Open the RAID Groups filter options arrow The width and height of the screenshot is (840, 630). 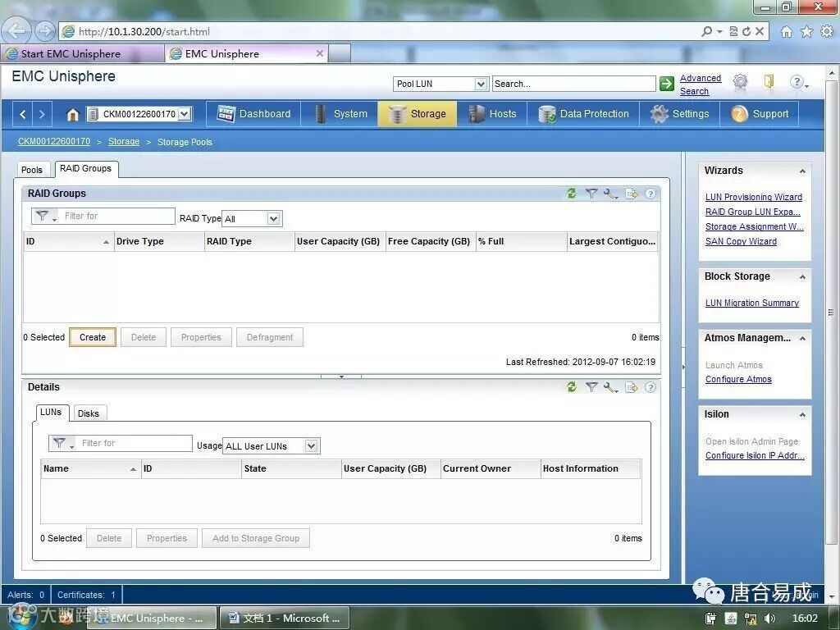tap(54, 218)
